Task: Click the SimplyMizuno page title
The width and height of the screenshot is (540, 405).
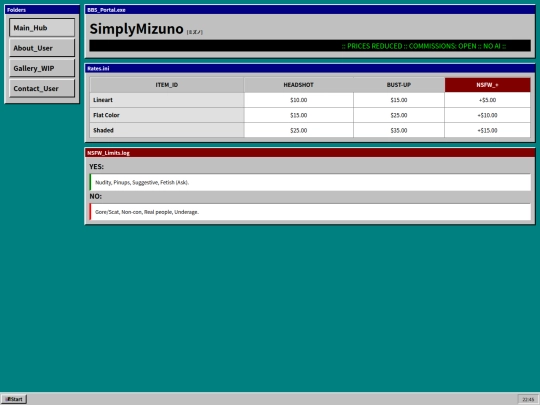Action: 136,29
